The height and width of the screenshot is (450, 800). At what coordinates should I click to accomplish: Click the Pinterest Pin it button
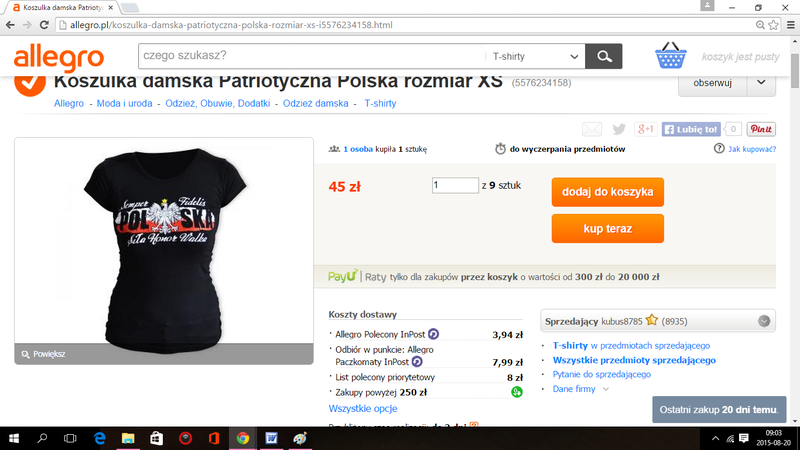tap(761, 129)
